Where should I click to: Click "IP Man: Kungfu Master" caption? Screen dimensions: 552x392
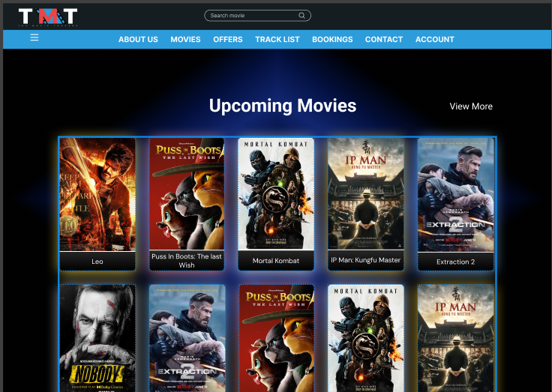366,260
